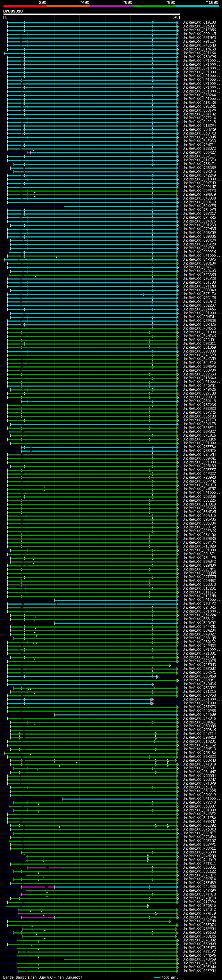This screenshot has width=222, height=980.
Task: Select the BP089358 query label
Action: tap(13, 11)
